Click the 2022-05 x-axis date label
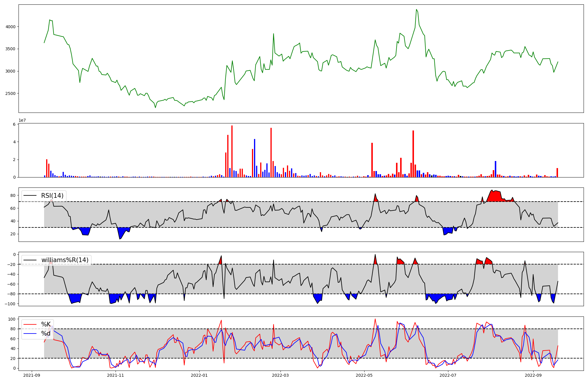Viewport: 588px width, 382px height. 364,375
